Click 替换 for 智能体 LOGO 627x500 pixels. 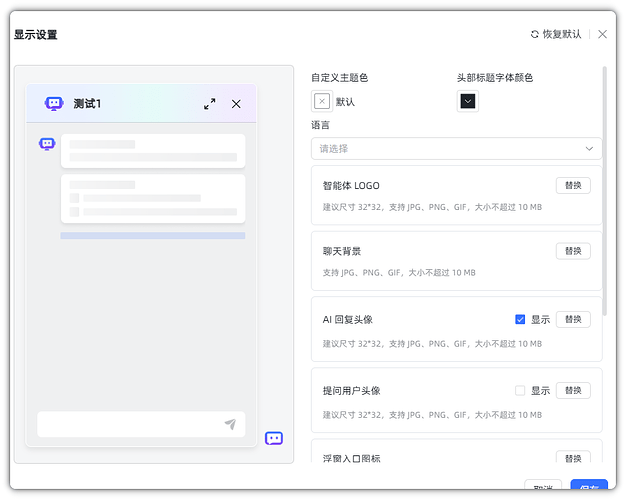(573, 185)
